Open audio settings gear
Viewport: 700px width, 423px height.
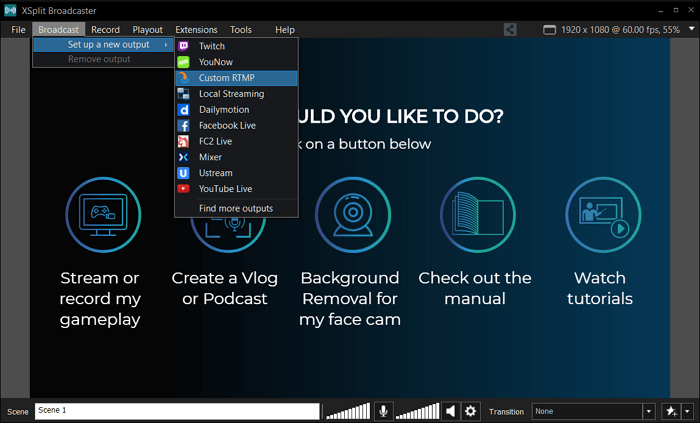coord(470,411)
